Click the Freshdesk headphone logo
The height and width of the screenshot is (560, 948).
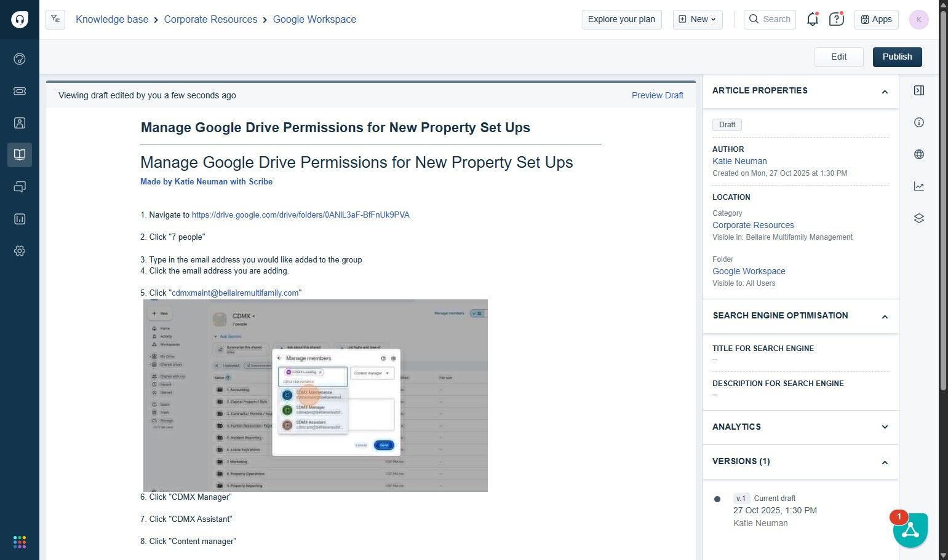tap(20, 20)
